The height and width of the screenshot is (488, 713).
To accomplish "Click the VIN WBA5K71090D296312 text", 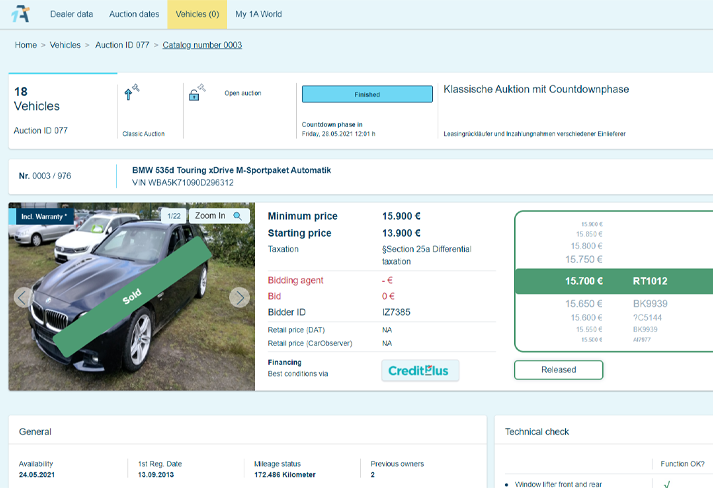I will (183, 182).
